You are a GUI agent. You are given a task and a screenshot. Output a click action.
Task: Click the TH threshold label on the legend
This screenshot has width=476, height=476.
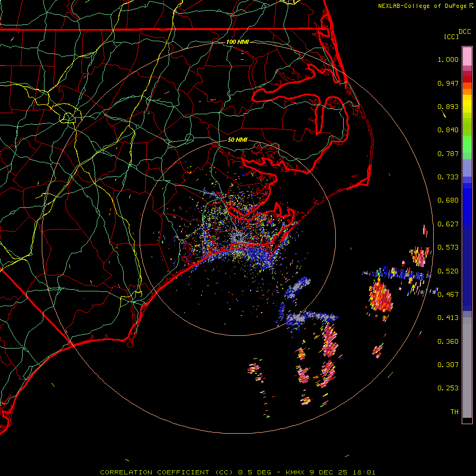(x=454, y=412)
